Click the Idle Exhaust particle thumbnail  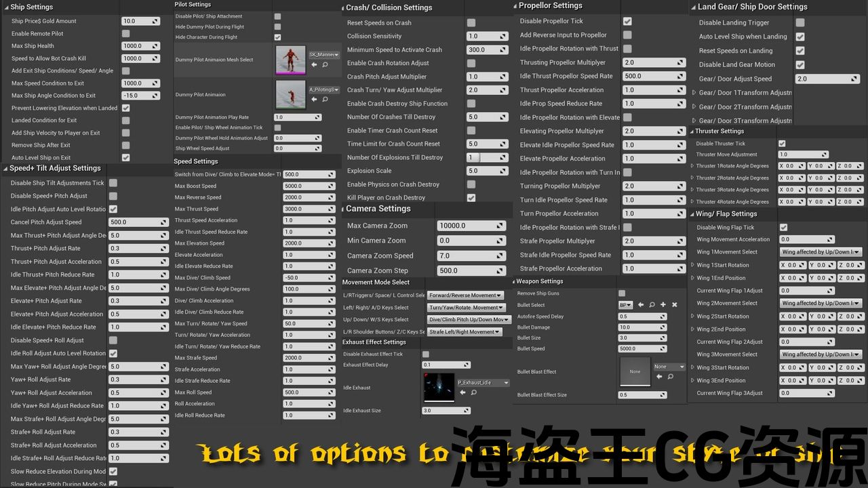point(439,387)
